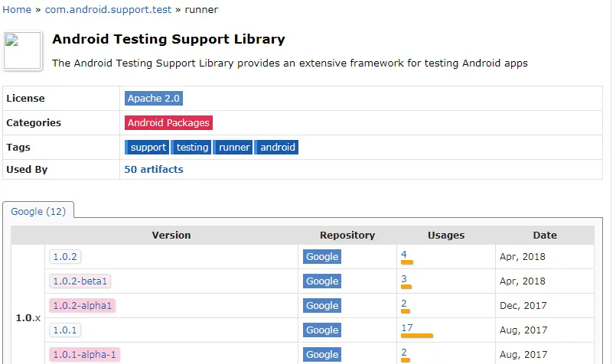Click the Apache 2.0 license badge
The image size is (616, 364).
(154, 98)
